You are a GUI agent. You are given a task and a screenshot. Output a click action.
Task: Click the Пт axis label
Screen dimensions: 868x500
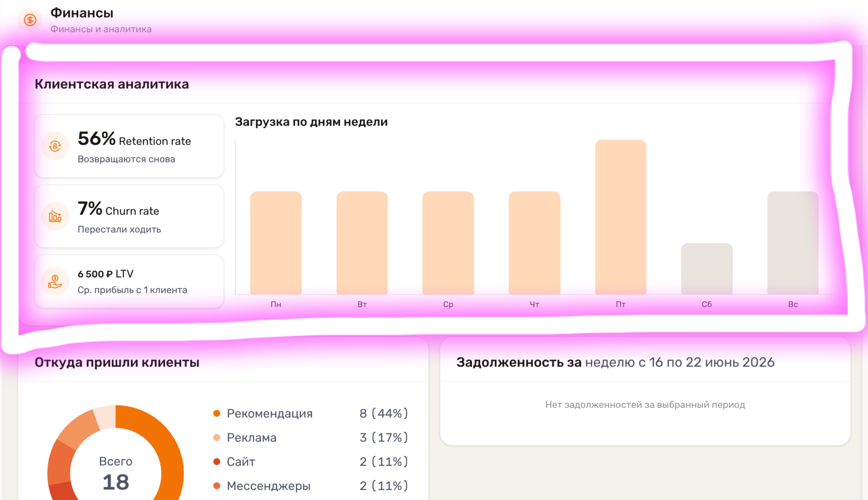coord(621,304)
